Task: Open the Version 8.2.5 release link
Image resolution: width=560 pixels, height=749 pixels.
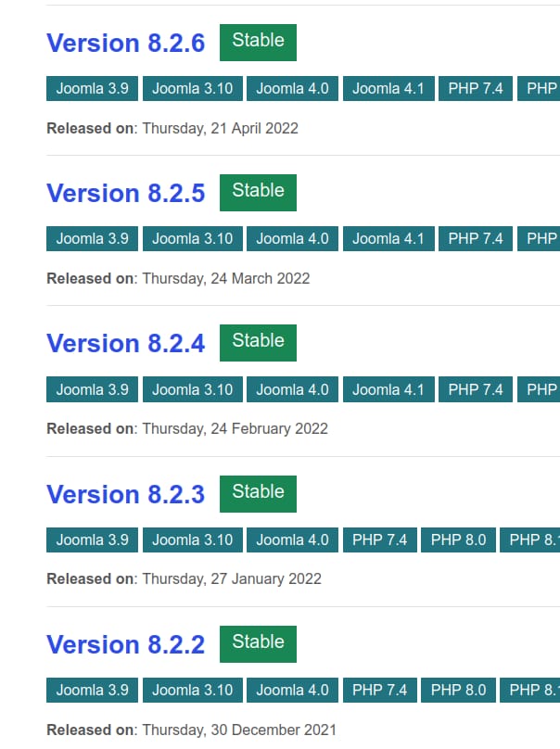Action: point(126,193)
